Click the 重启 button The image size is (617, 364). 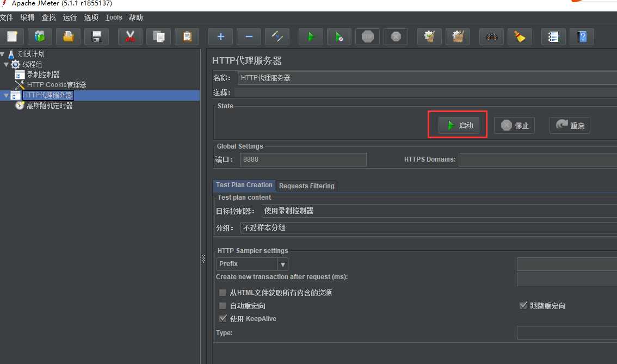pyautogui.click(x=570, y=125)
